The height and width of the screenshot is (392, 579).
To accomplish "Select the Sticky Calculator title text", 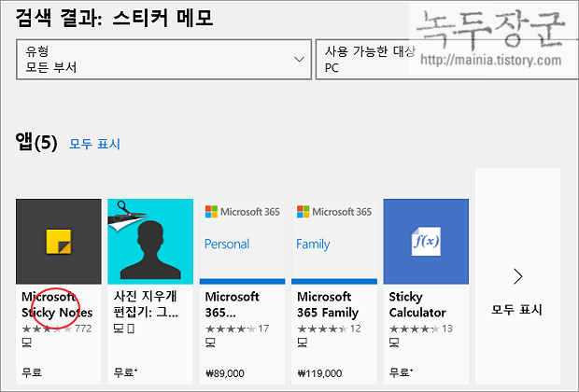I will (417, 304).
